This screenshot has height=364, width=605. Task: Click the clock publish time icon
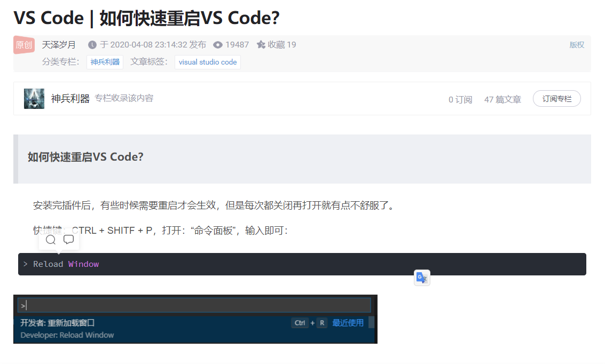pos(92,45)
